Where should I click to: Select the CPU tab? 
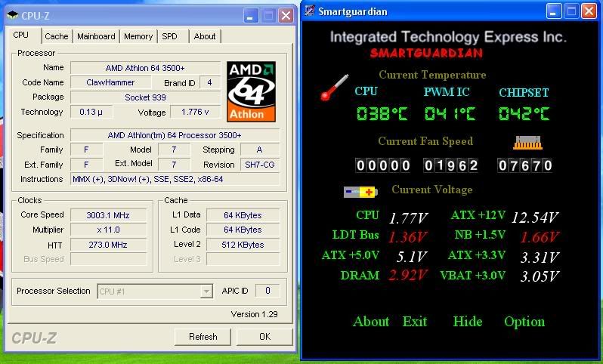(20, 35)
